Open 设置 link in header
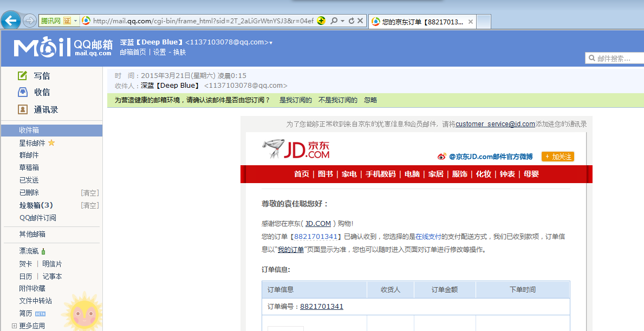 [x=159, y=52]
